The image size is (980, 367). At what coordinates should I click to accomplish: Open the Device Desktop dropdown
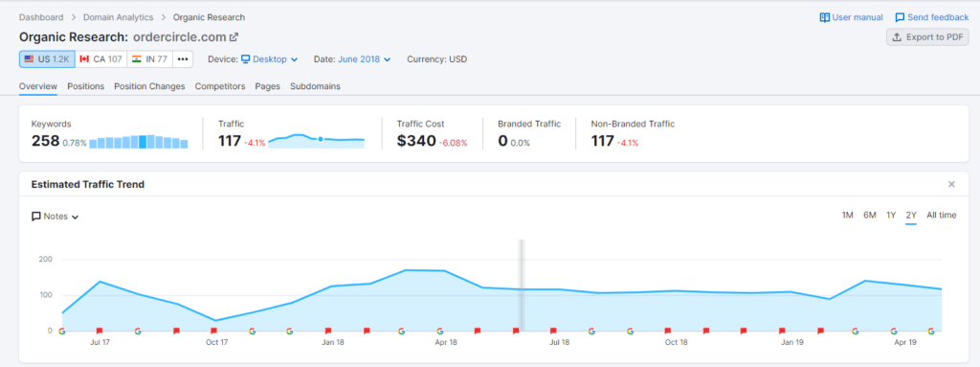pyautogui.click(x=269, y=59)
